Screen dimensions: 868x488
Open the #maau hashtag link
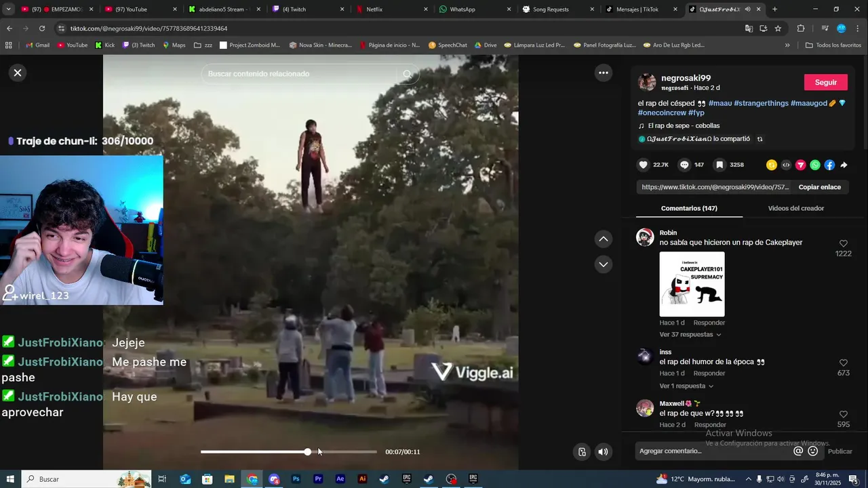[x=720, y=103]
